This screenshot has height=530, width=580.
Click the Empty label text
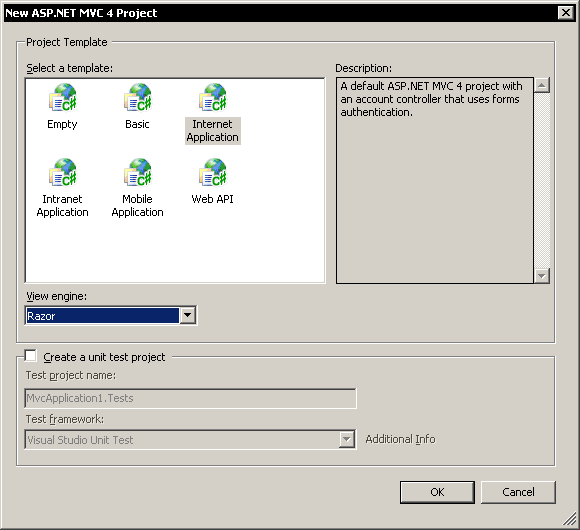[x=62, y=124]
